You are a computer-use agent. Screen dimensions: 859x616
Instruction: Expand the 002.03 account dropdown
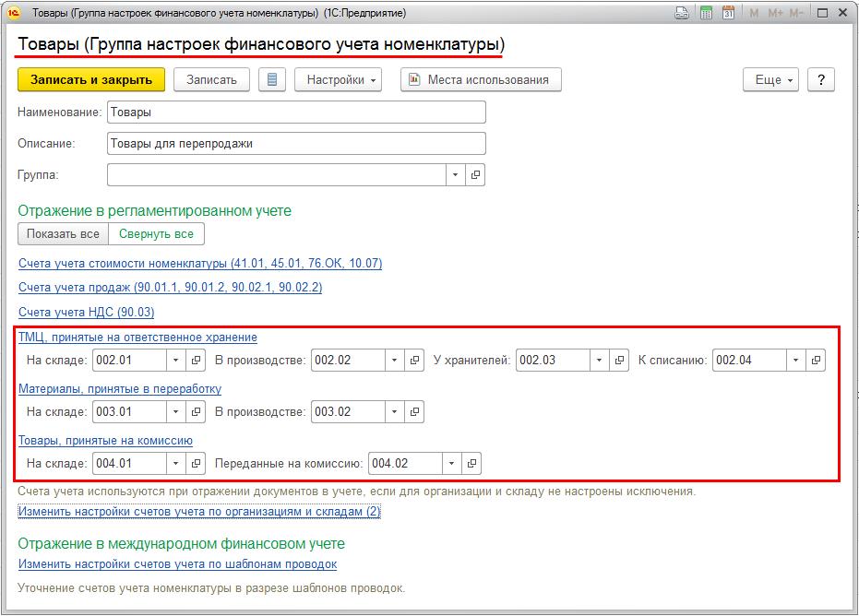[600, 360]
